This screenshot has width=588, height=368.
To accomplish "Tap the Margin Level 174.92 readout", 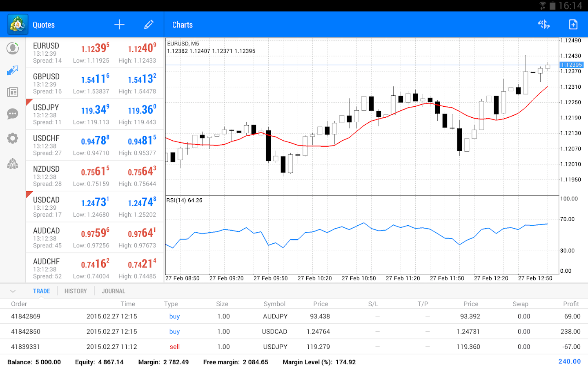I will [x=319, y=362].
